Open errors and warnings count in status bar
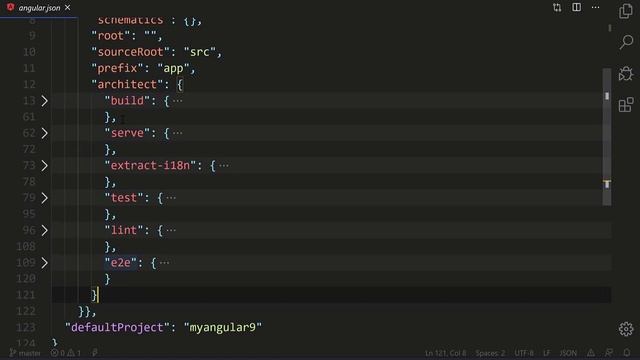The width and height of the screenshot is (640, 360). (66, 353)
